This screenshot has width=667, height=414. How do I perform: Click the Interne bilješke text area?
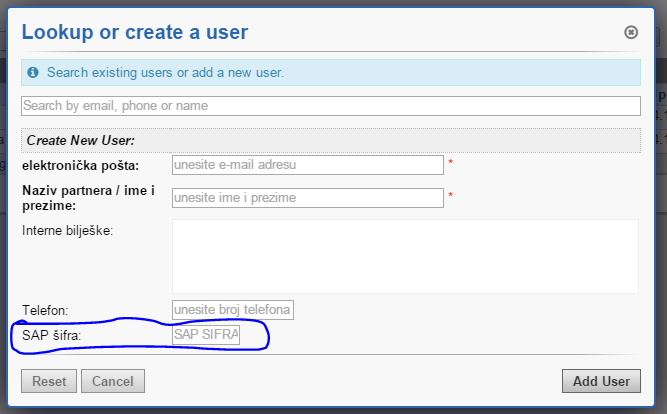click(405, 256)
